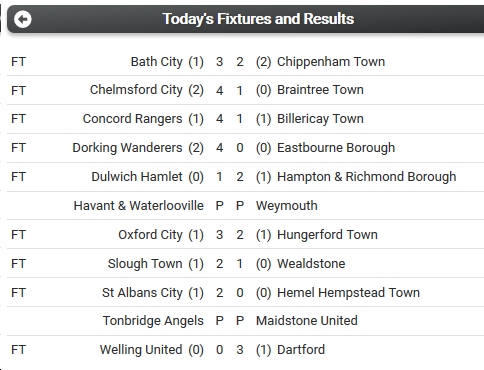Click St Albans City team name

pyautogui.click(x=142, y=293)
